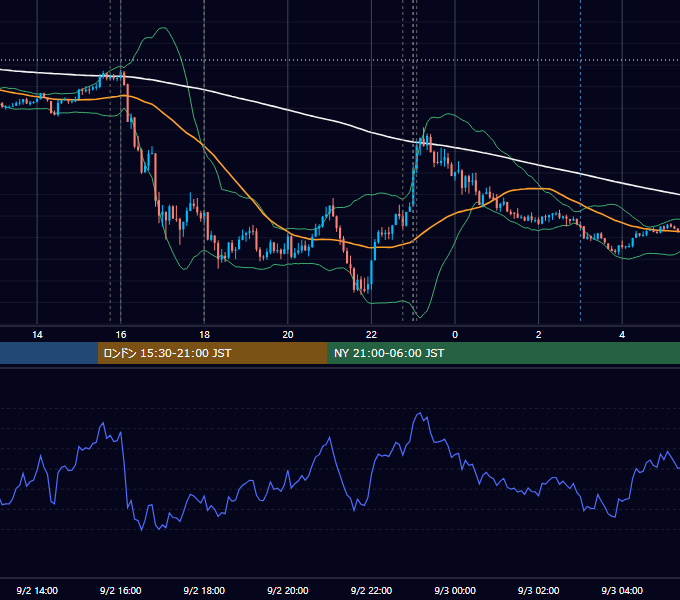
Task: Click the 9/3 02:00 date label
Action: (539, 590)
